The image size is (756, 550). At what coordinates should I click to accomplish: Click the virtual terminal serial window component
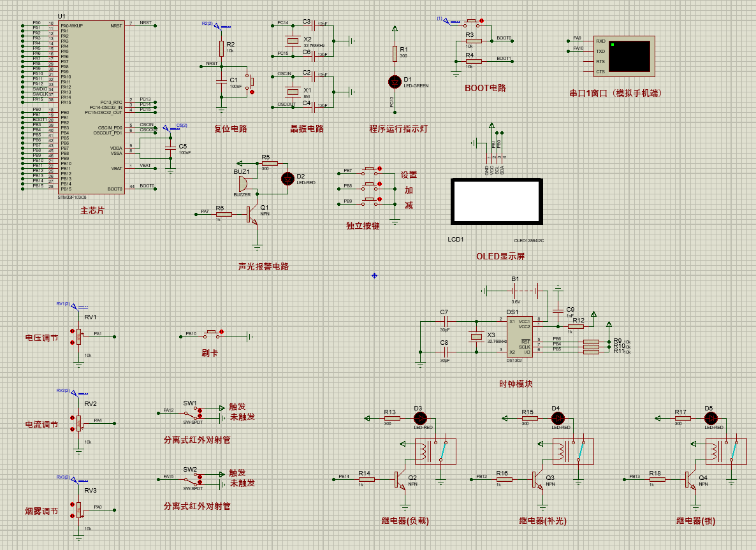coord(624,56)
